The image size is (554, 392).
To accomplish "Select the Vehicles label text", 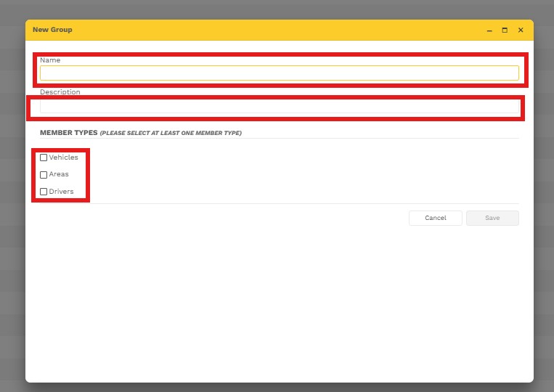I will click(64, 157).
